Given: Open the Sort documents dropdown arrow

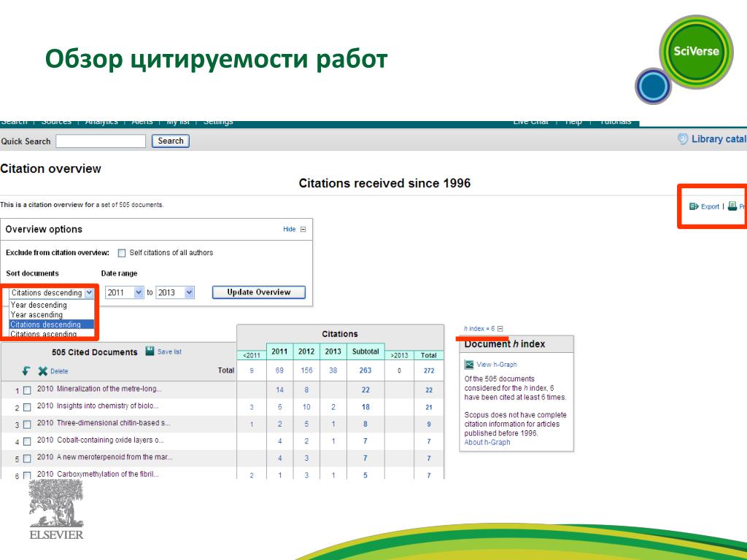Looking at the screenshot, I should [89, 292].
